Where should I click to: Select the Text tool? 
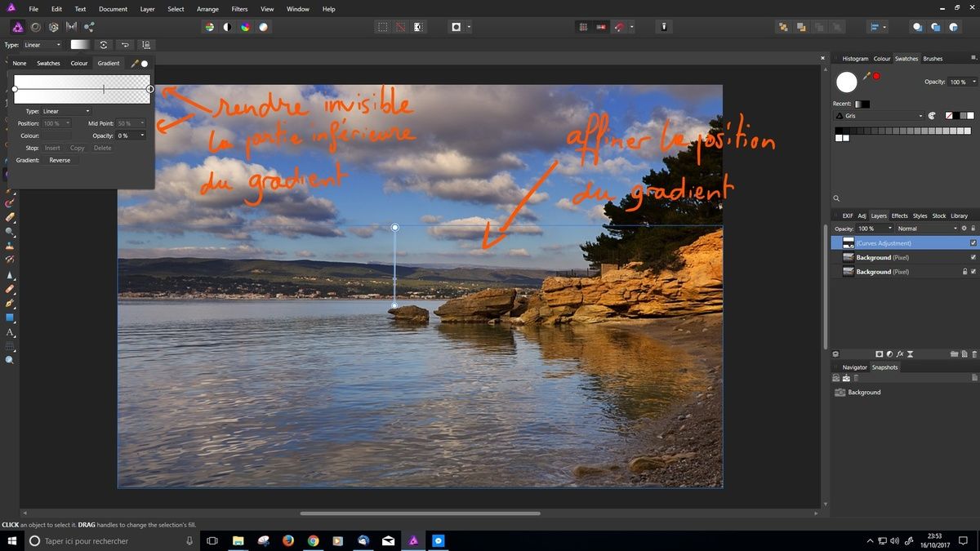click(x=11, y=332)
